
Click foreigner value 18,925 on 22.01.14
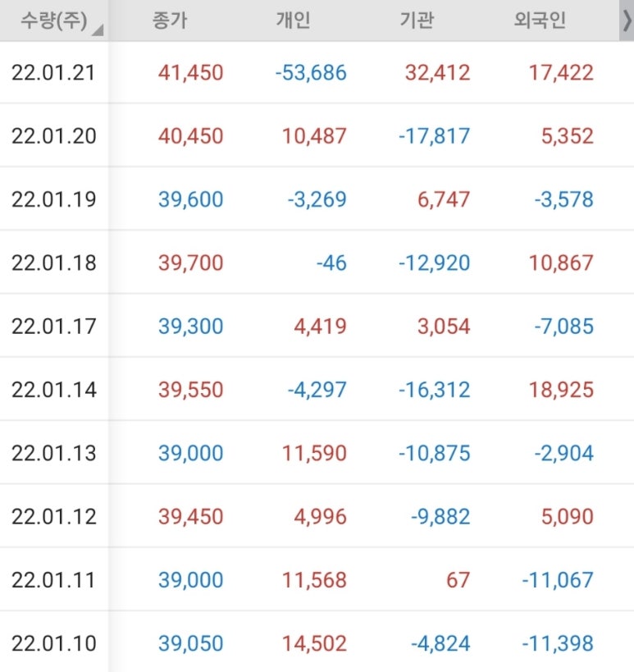click(561, 390)
